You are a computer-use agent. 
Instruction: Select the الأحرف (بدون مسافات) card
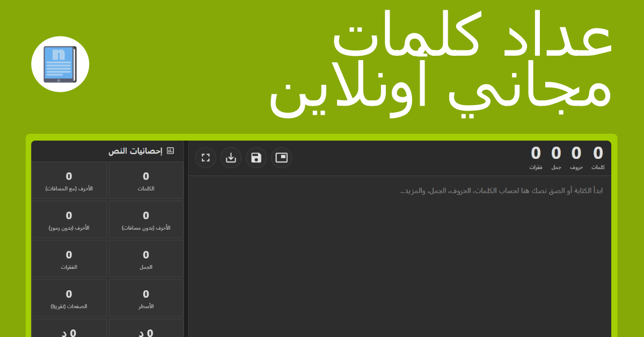[146, 219]
